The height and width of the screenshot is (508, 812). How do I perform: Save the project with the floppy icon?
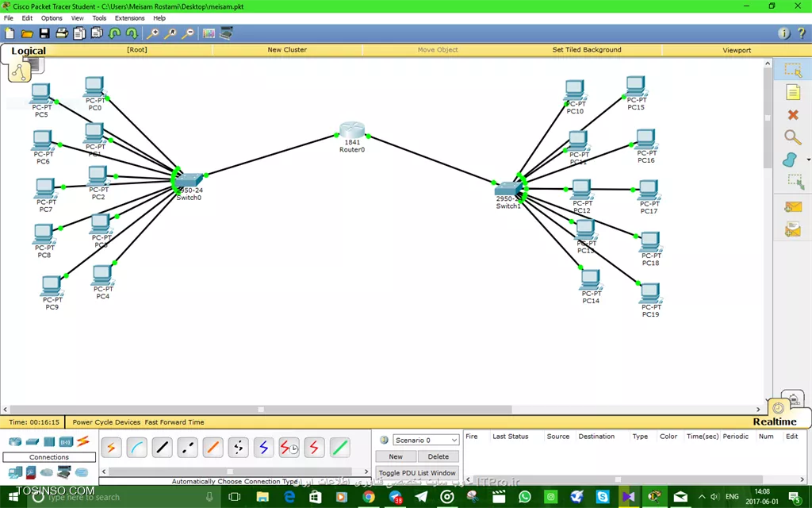point(44,33)
